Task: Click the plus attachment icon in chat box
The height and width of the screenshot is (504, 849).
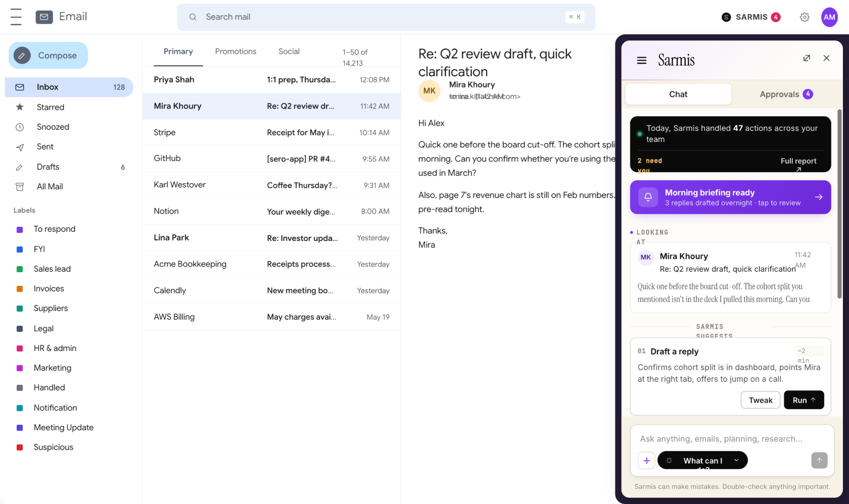Action: click(646, 461)
